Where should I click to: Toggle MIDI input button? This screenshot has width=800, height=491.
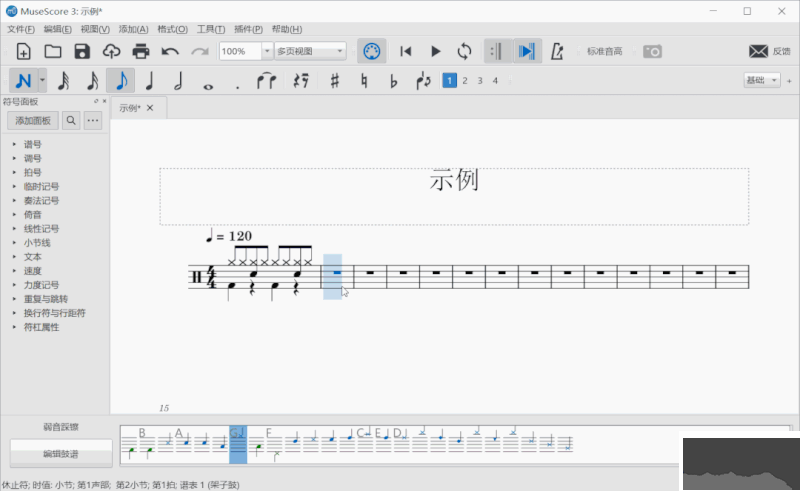pos(371,51)
